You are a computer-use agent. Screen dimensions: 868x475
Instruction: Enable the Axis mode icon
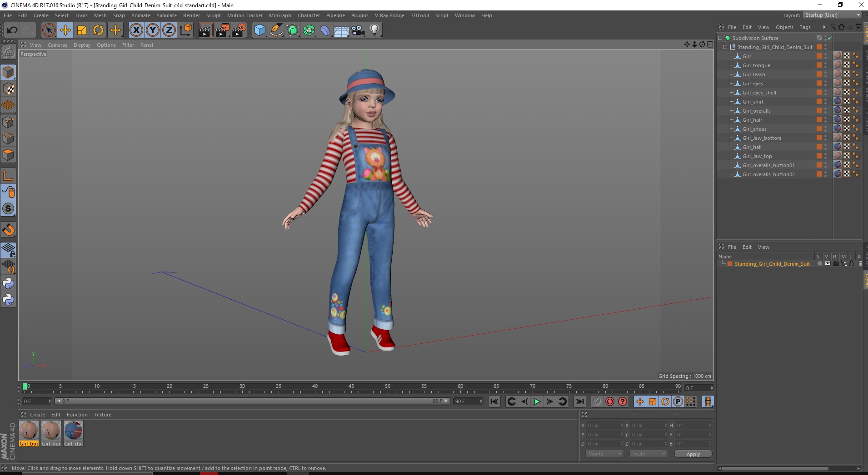8,176
